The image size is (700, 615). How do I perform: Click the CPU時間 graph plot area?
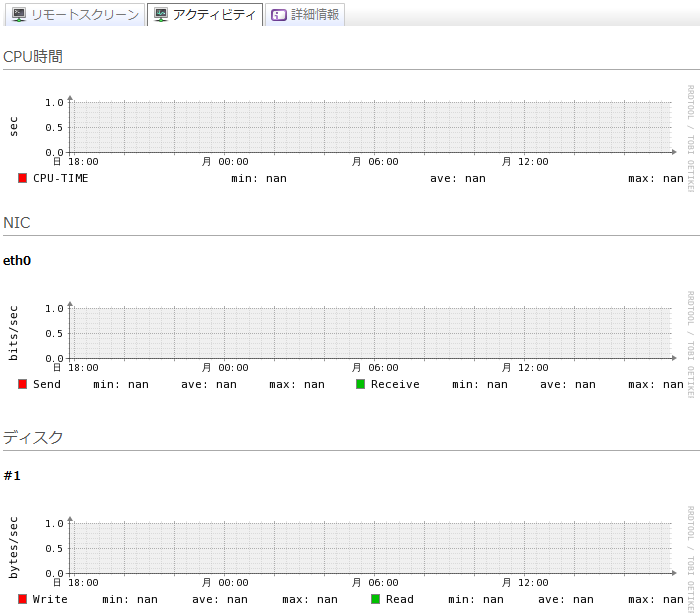[370, 127]
